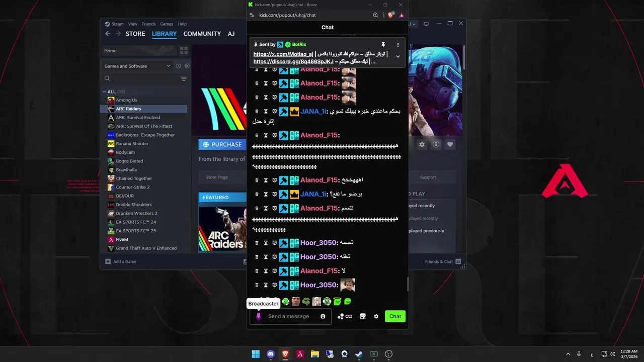The width and height of the screenshot is (644, 362).
Task: Switch to the COMMUNITY tab
Action: click(x=202, y=34)
